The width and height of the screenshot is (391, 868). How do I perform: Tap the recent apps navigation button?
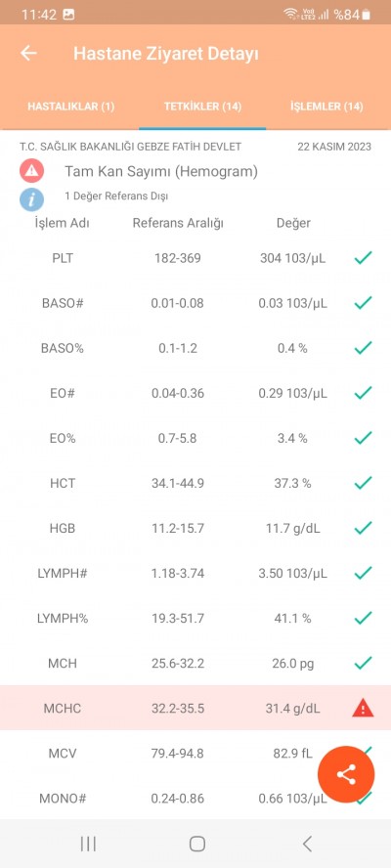[88, 844]
